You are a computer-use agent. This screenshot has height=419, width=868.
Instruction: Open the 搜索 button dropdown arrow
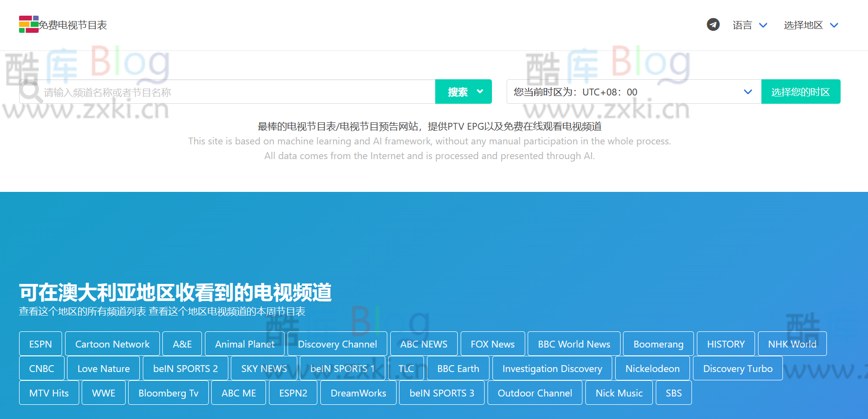click(x=480, y=92)
